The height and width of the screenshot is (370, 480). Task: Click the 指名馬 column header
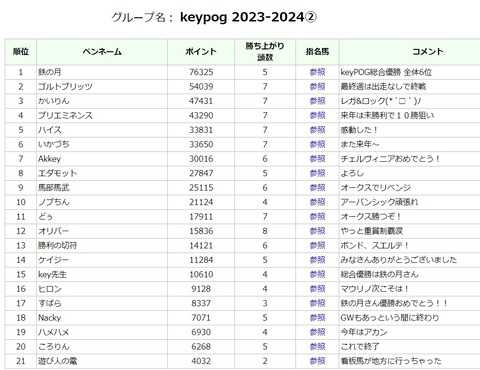click(x=317, y=52)
